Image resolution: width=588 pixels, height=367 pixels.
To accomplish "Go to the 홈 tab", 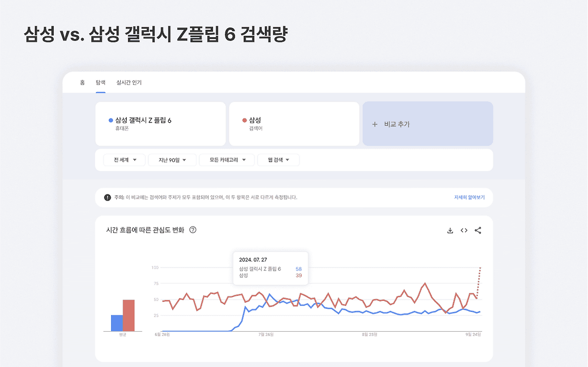I will tap(82, 83).
